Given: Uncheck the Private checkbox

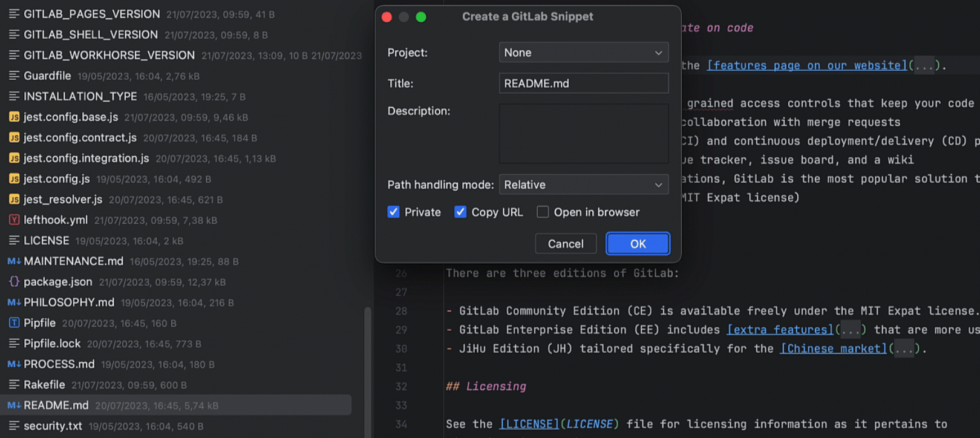Looking at the screenshot, I should click(x=393, y=212).
